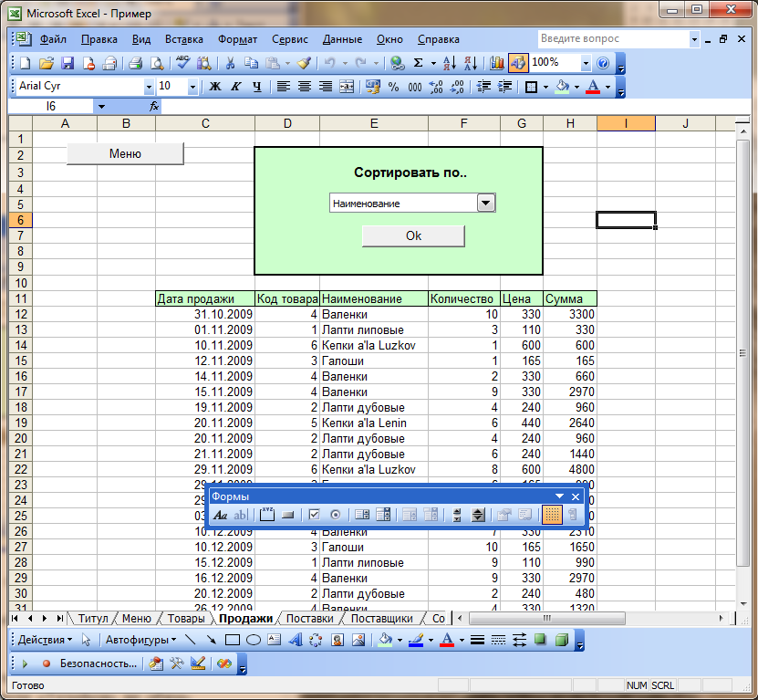Viewport: 758px width, 700px height.
Task: Open Help with the question mark icon
Action: [603, 63]
